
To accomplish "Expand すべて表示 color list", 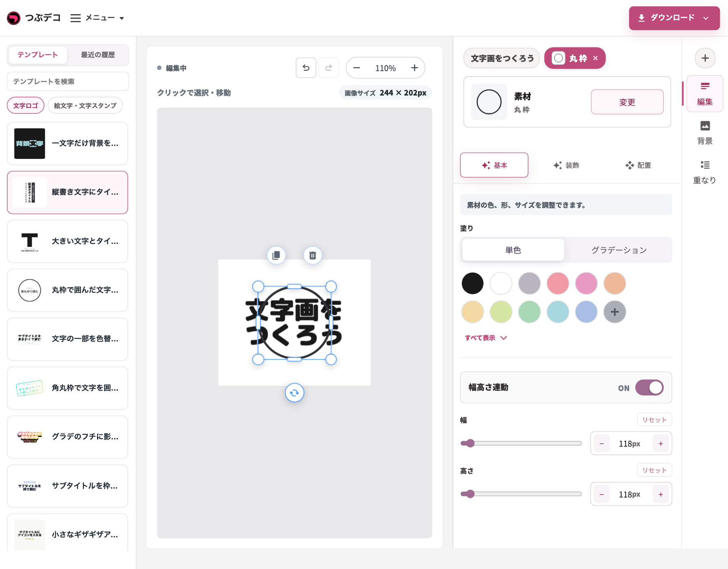I will point(486,338).
